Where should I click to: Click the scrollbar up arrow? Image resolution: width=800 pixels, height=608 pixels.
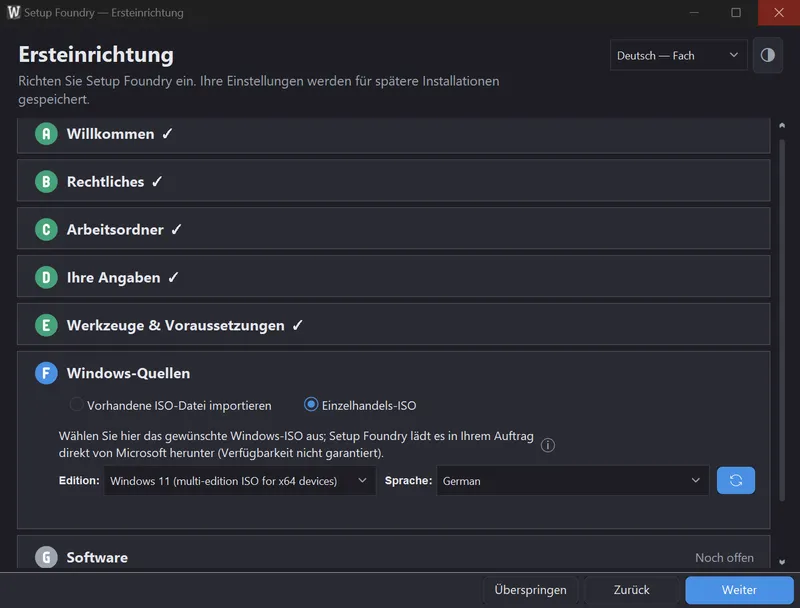coord(782,125)
